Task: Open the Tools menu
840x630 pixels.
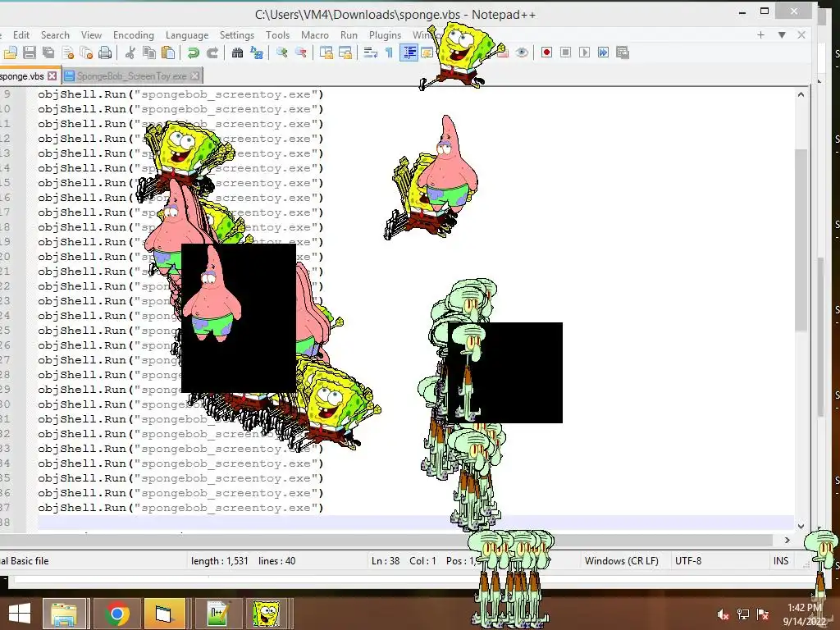Action: 277,34
